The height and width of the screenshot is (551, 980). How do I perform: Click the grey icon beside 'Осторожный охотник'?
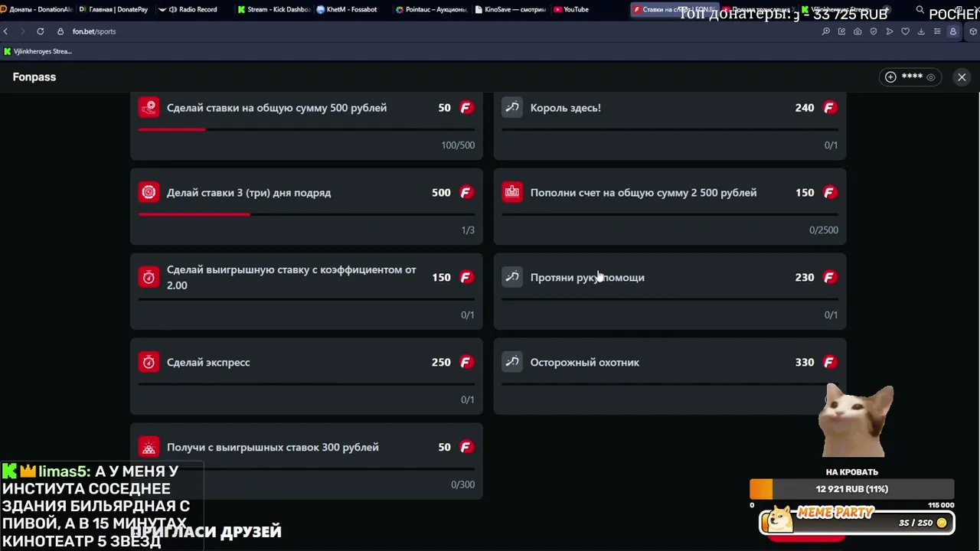pyautogui.click(x=512, y=363)
